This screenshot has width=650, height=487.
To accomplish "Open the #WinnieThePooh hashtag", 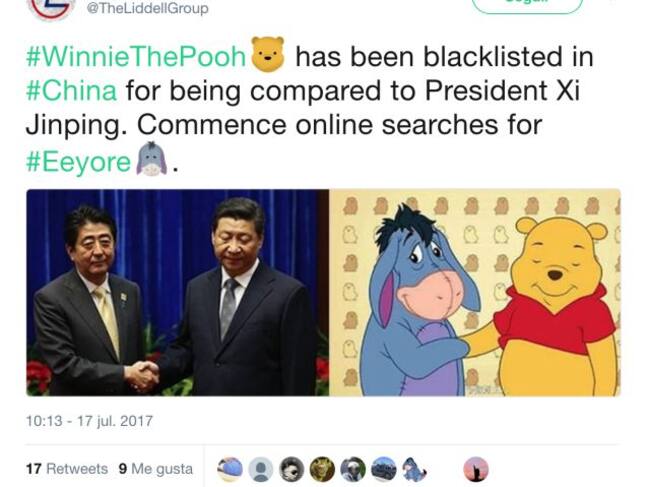I will pyautogui.click(x=136, y=57).
